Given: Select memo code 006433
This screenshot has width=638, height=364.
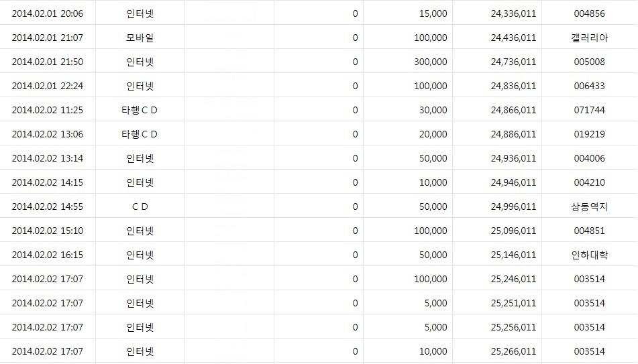Looking at the screenshot, I should tap(589, 86).
